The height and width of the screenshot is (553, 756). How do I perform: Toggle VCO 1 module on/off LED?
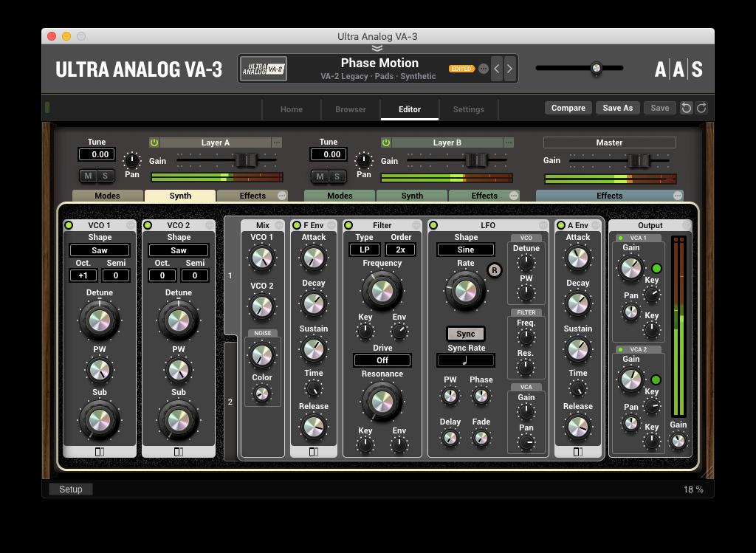[69, 225]
